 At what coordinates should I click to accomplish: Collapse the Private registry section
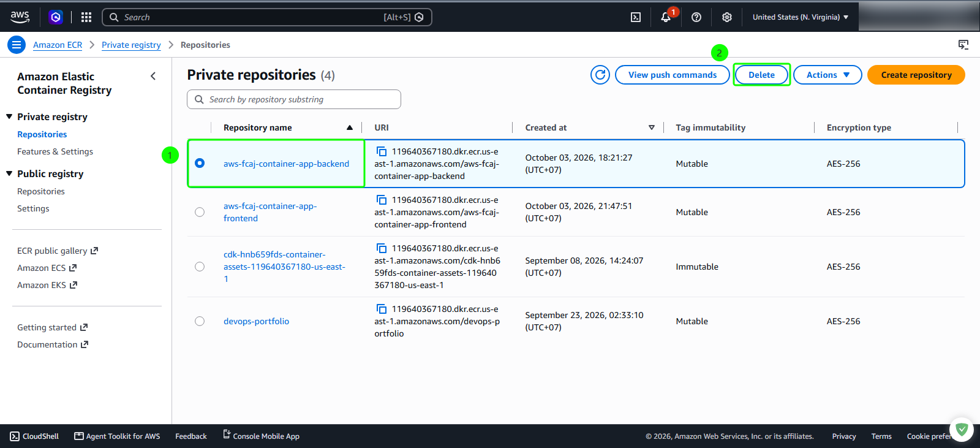9,116
